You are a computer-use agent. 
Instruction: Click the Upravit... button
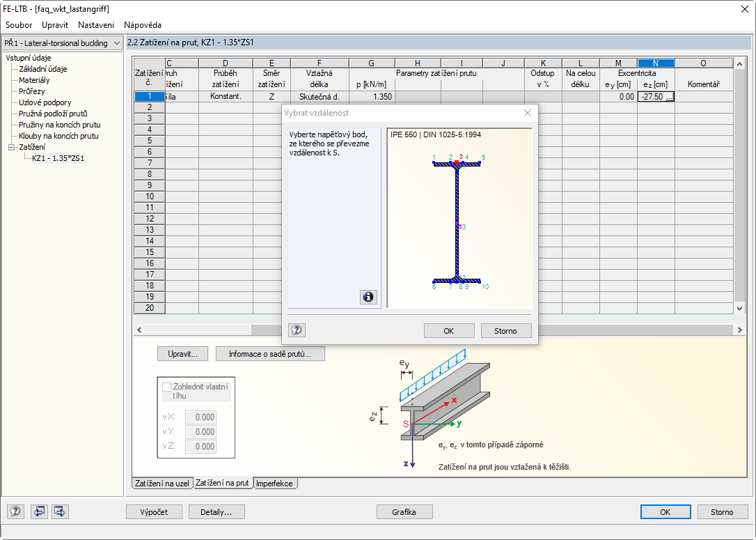[x=182, y=354]
